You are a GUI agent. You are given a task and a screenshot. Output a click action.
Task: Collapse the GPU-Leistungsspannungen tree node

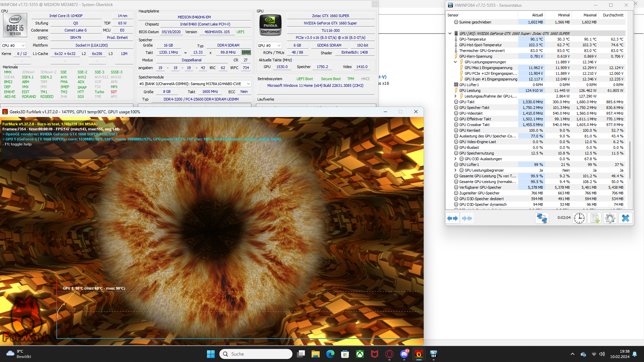pyautogui.click(x=455, y=62)
